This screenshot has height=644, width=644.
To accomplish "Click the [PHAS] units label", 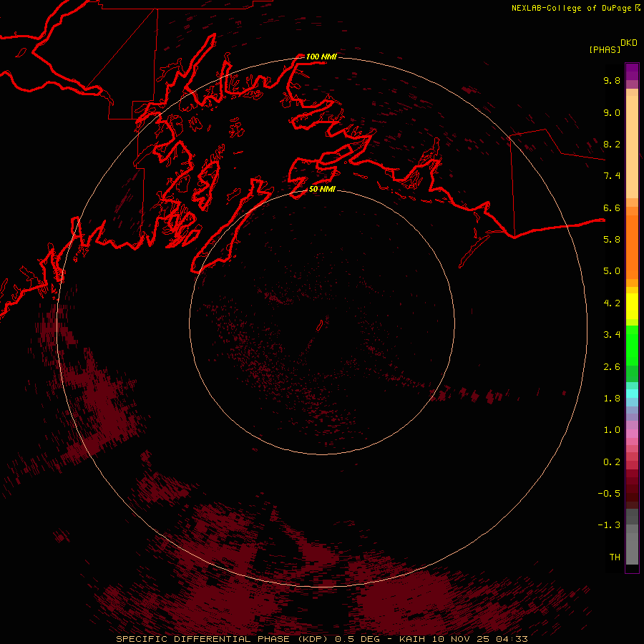I will click(x=605, y=49).
